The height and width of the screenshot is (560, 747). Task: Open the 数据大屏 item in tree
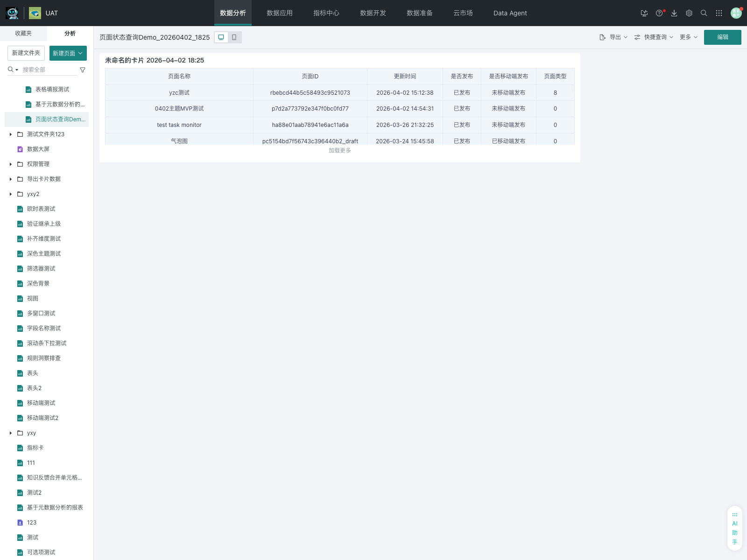pos(38,149)
